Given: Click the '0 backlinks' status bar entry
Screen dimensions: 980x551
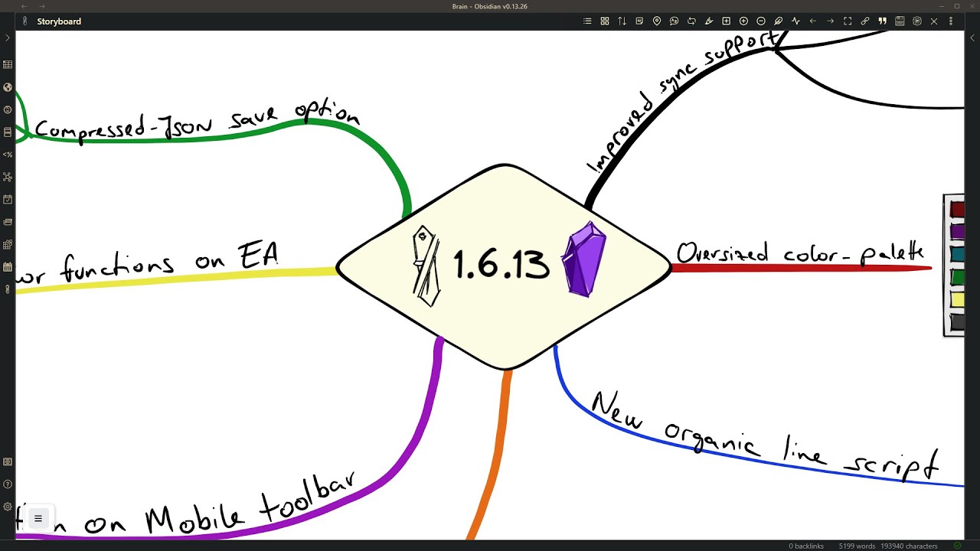Looking at the screenshot, I should point(806,546).
